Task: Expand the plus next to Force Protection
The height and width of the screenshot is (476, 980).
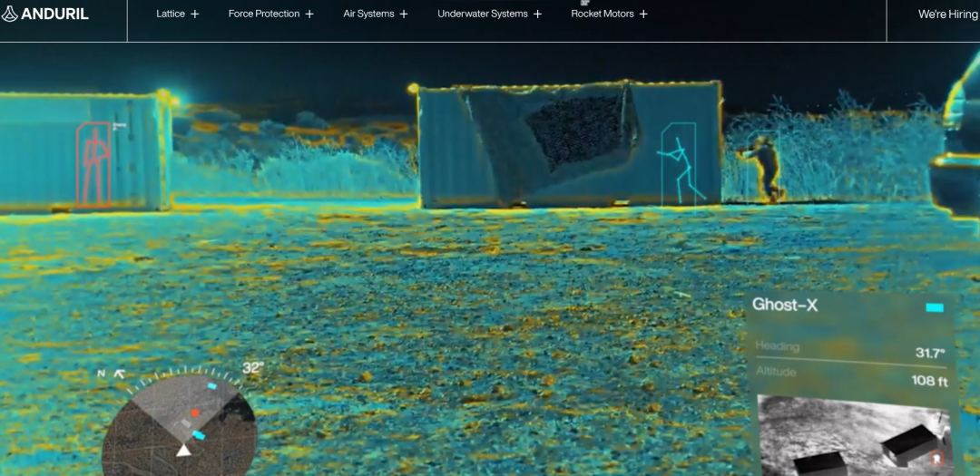Action: 309,14
